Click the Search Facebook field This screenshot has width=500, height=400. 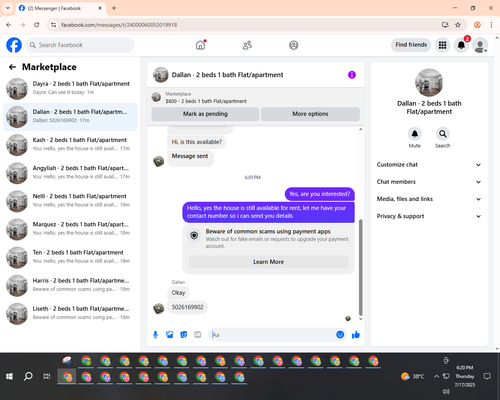coord(80,45)
